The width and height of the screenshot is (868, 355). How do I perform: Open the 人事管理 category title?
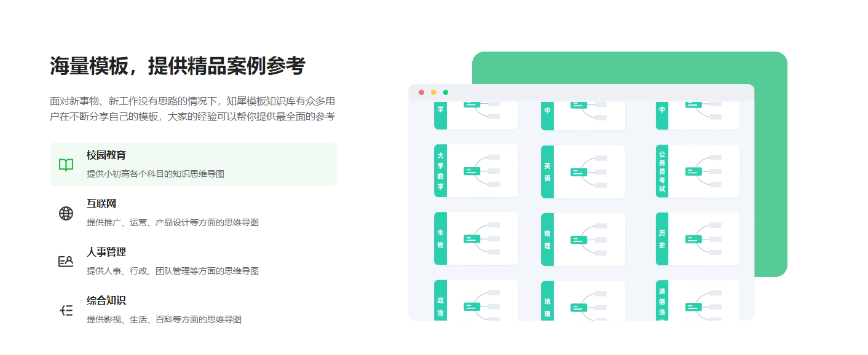pos(106,252)
